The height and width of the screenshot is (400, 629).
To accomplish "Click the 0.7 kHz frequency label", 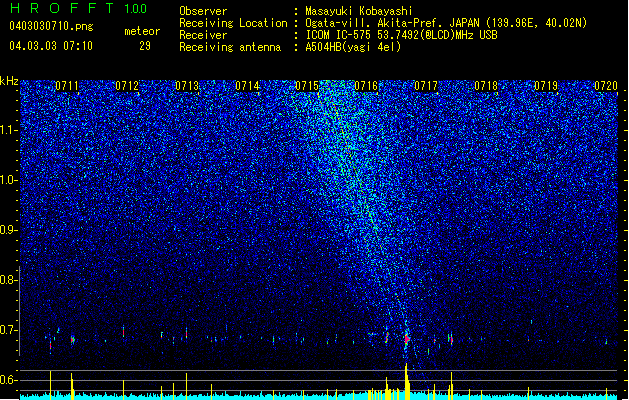I will (8, 330).
